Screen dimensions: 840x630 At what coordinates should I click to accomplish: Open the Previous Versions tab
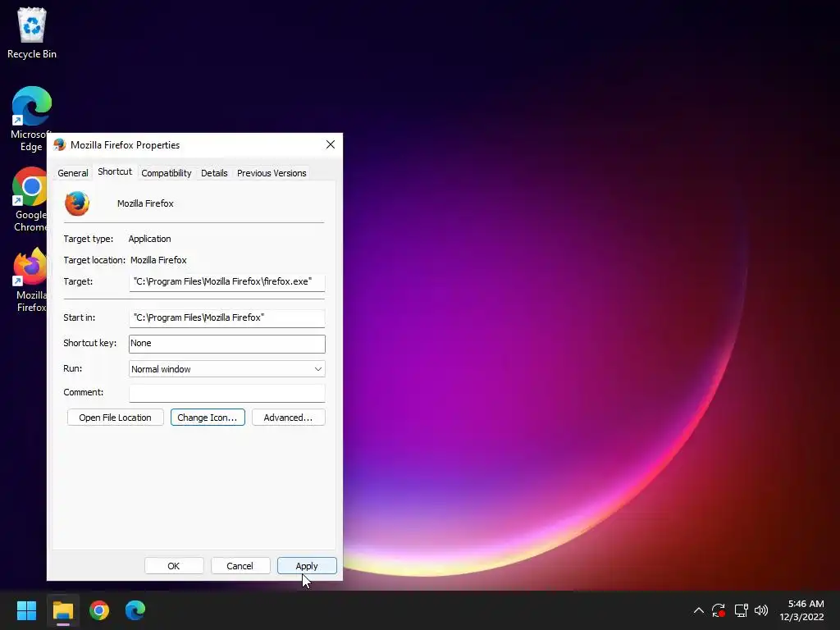272,173
